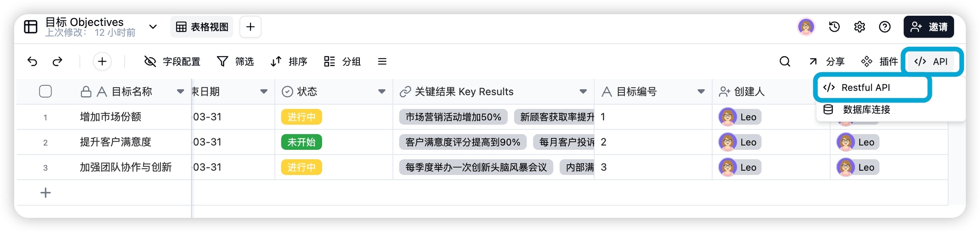Open the 目标编号 column dropdown arrow

click(701, 92)
